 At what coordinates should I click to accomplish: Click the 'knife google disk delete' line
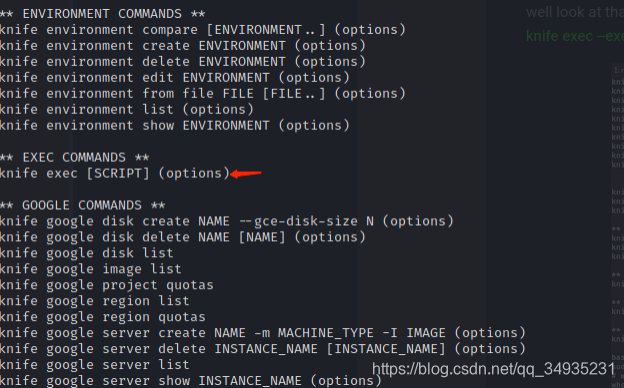click(183, 237)
